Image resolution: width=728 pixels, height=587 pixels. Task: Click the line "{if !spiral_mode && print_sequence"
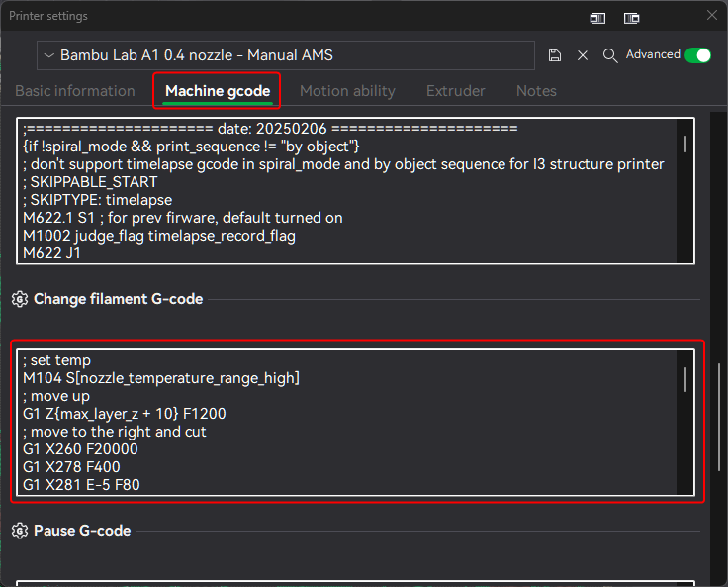[x=191, y=147]
